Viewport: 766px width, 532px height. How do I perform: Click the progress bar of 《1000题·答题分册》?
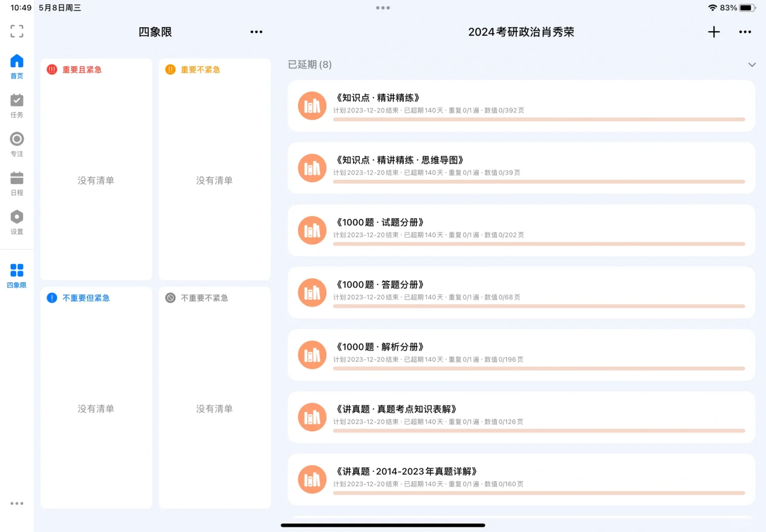538,306
